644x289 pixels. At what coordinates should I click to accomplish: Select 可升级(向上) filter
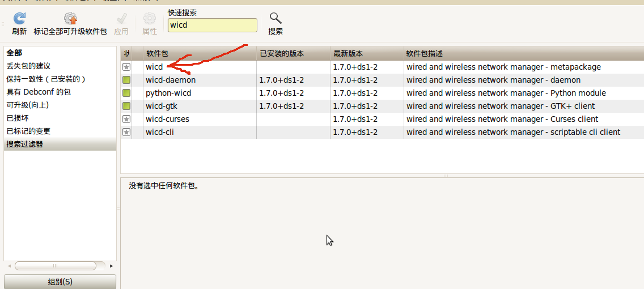[60, 105]
